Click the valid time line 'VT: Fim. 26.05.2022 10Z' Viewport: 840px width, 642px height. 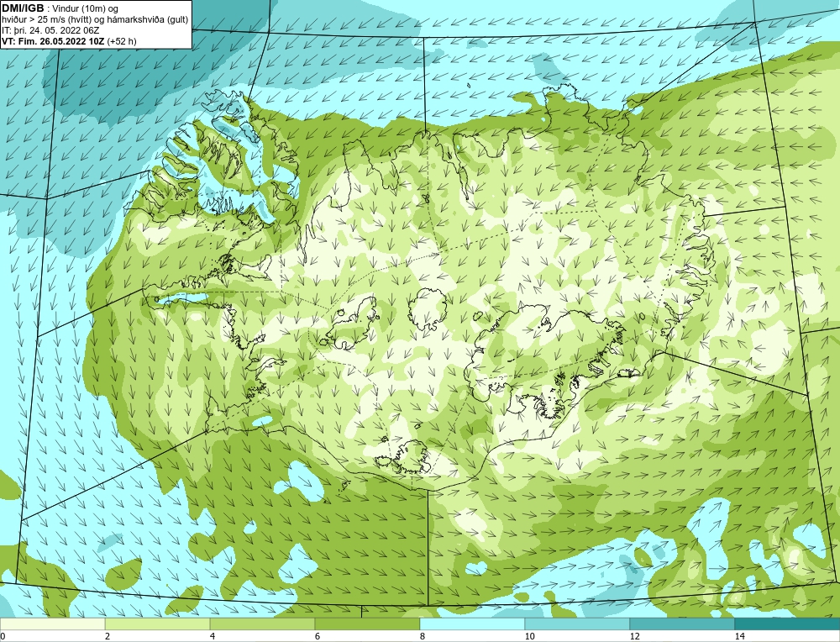point(54,41)
